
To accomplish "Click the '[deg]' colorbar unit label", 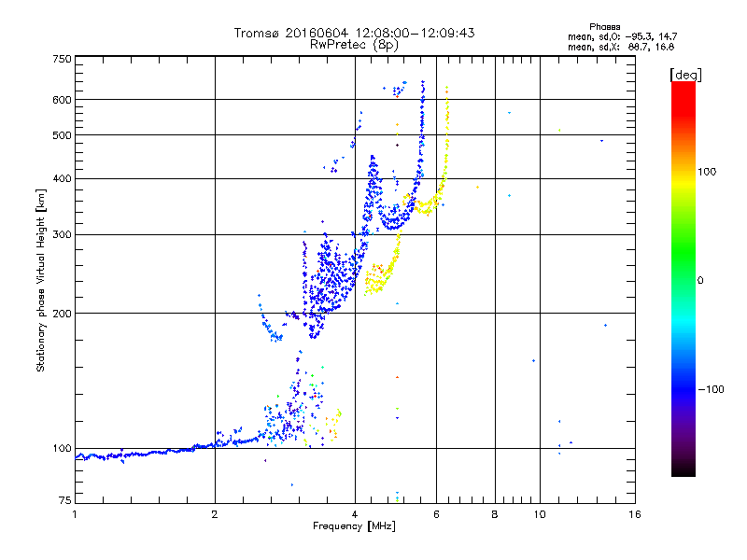I will tap(685, 75).
